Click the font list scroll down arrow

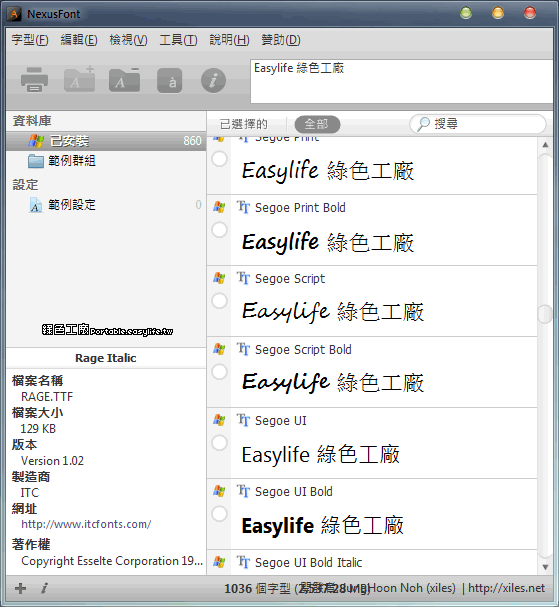tap(545, 567)
